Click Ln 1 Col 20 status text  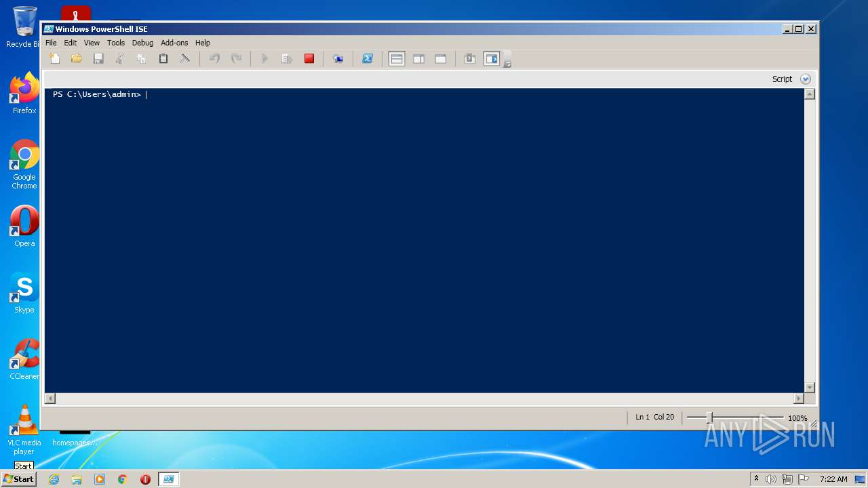[x=655, y=418]
